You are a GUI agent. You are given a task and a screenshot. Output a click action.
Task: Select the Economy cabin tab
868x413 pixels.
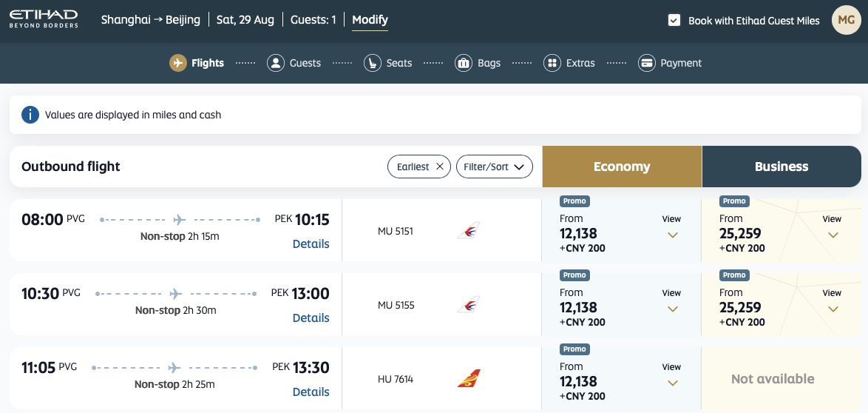pyautogui.click(x=622, y=167)
